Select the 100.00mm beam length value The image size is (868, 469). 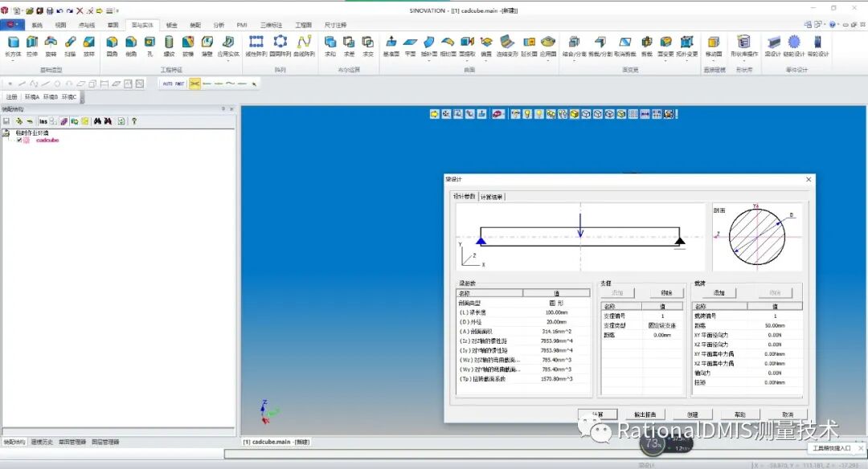(556, 312)
